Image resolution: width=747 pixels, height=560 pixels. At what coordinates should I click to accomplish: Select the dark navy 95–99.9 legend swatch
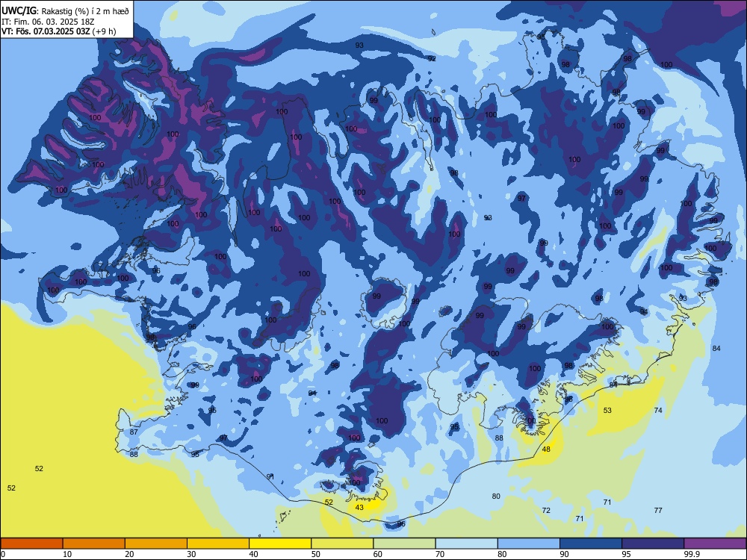coord(653,544)
